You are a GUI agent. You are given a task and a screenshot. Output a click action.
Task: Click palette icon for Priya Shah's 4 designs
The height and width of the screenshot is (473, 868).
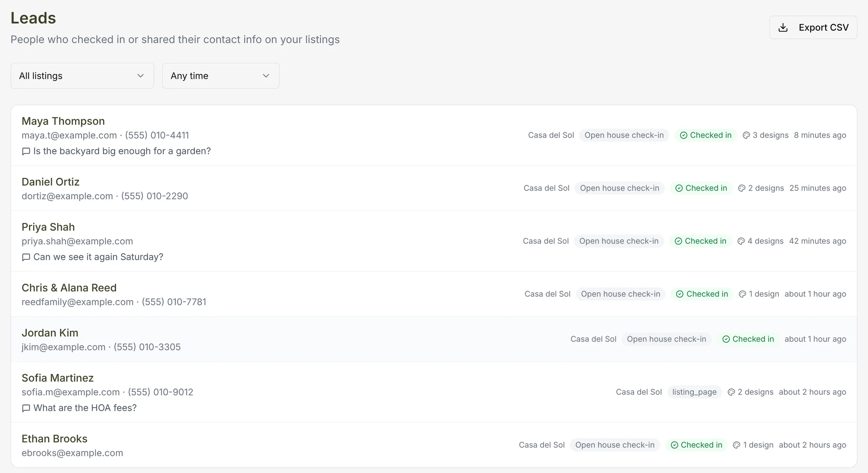(741, 241)
